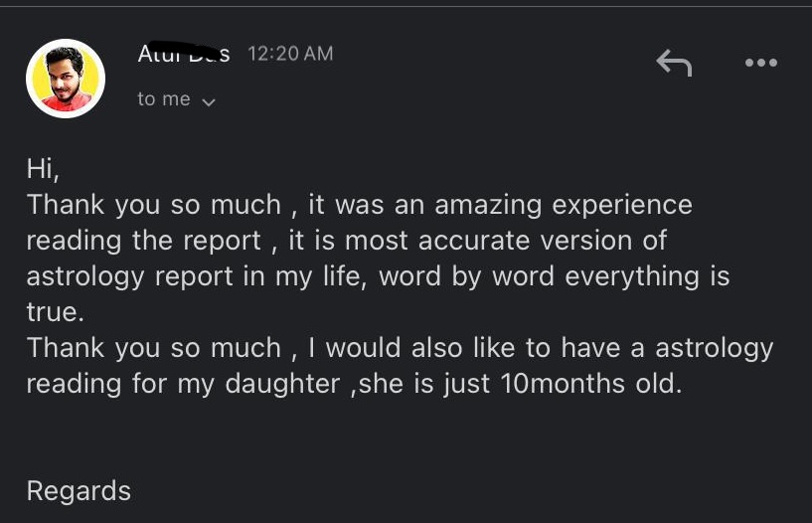812x523 pixels.
Task: Click the "Hi," greeting line
Action: coord(43,169)
